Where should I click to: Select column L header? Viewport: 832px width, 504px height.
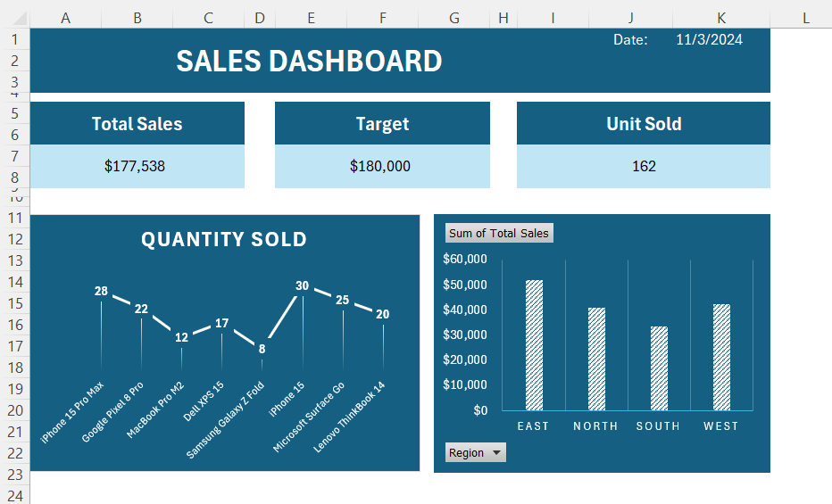(805, 19)
